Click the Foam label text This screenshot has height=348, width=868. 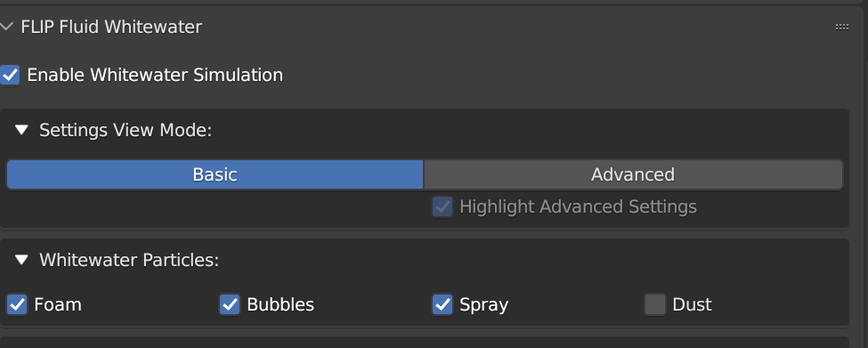pyautogui.click(x=58, y=305)
